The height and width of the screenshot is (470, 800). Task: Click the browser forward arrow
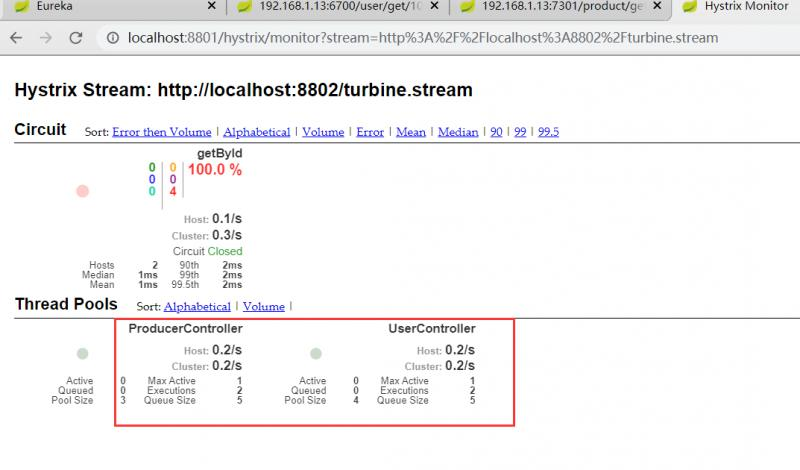pyautogui.click(x=46, y=38)
